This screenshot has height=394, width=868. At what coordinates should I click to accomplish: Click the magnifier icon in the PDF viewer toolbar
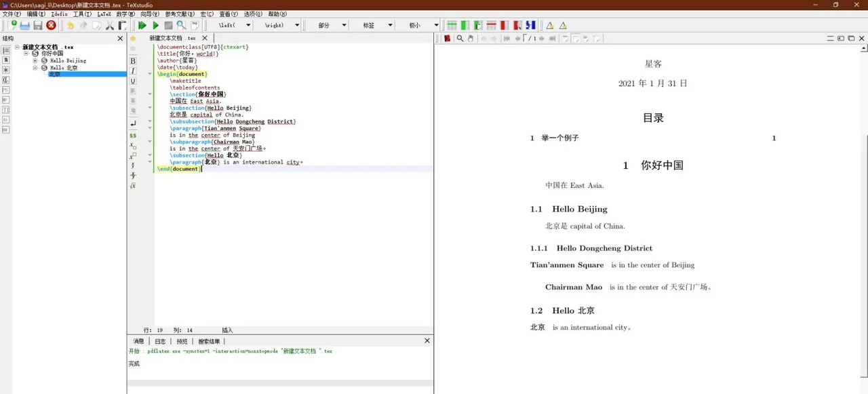tap(460, 39)
